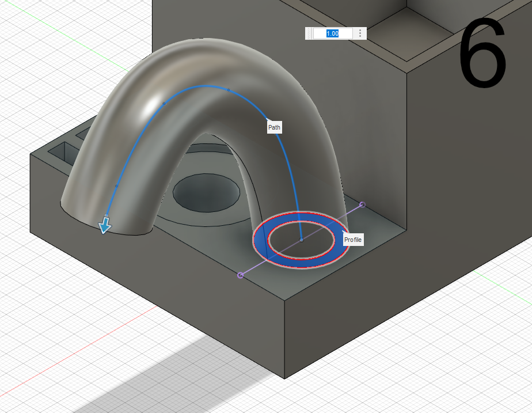
Task: Open the options menu beside 1.00 field
Action: click(360, 33)
